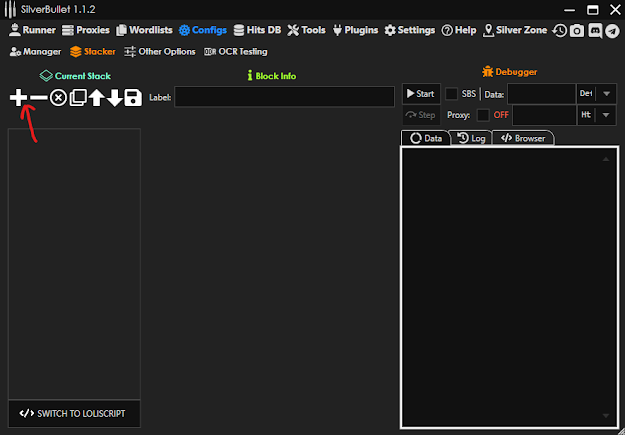Expand the data type dropdown arrow
The width and height of the screenshot is (625, 435).
pyautogui.click(x=606, y=94)
